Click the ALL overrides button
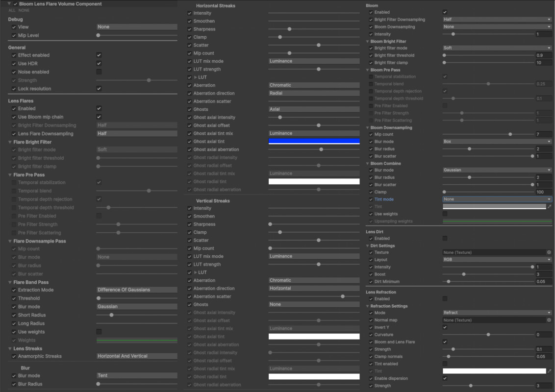This screenshot has width=555, height=392. [x=12, y=10]
